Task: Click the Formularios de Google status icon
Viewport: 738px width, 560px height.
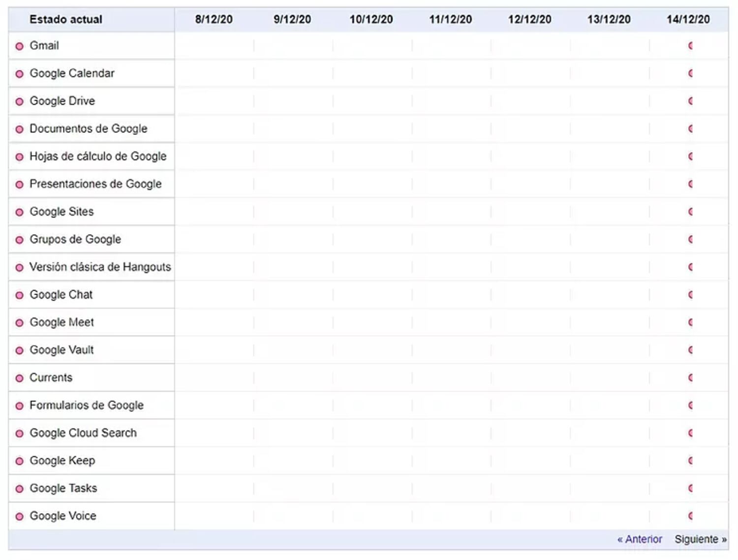Action: (20, 406)
